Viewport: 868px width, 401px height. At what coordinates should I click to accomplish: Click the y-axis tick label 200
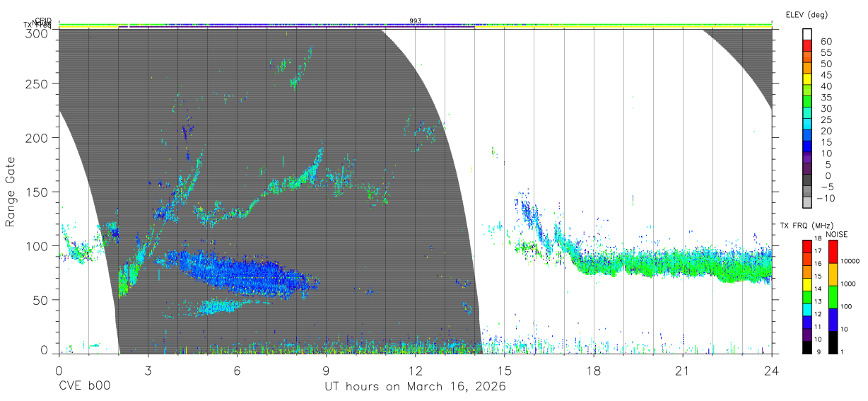pos(37,138)
